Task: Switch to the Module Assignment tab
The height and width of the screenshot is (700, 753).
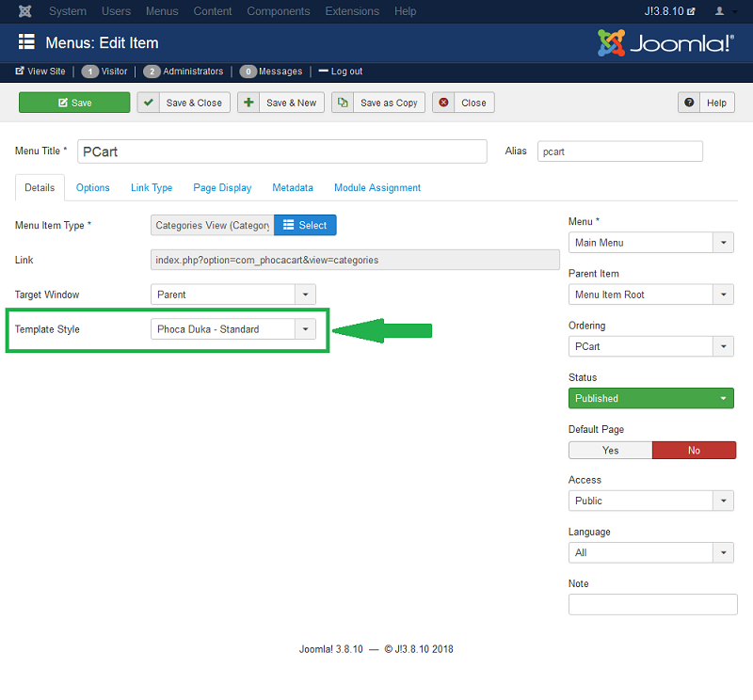Action: click(x=376, y=187)
